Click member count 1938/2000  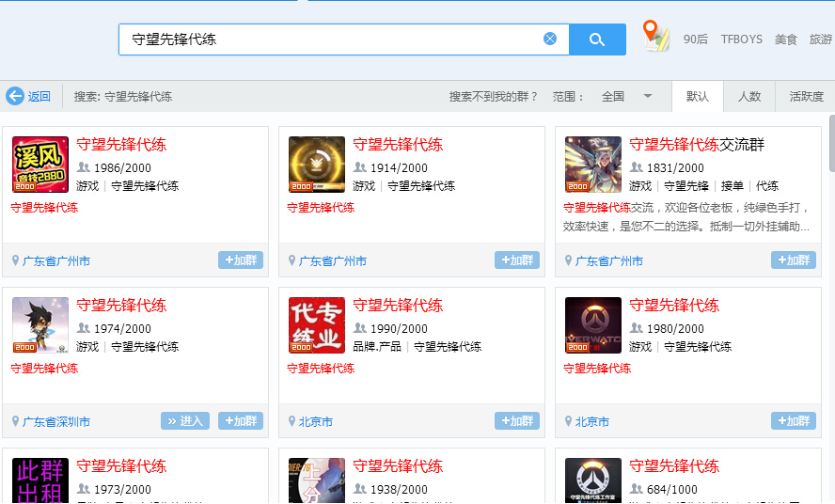pos(399,489)
